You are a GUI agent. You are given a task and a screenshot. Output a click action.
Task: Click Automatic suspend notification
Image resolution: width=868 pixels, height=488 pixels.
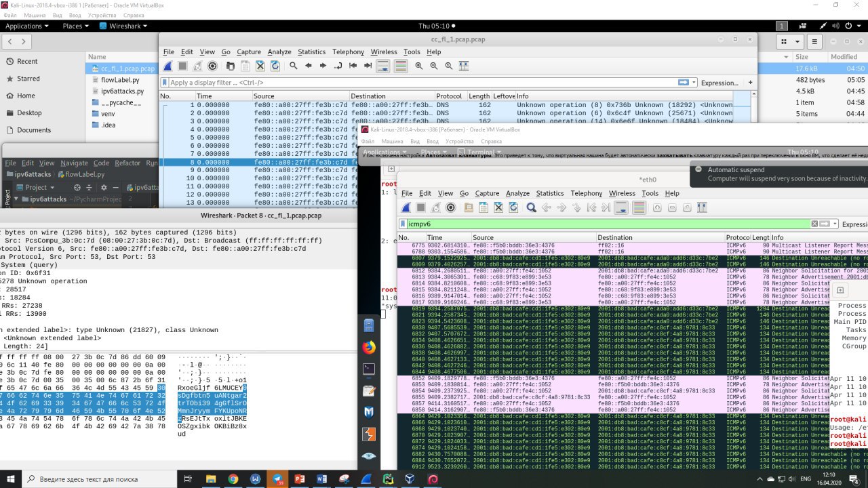coord(778,174)
